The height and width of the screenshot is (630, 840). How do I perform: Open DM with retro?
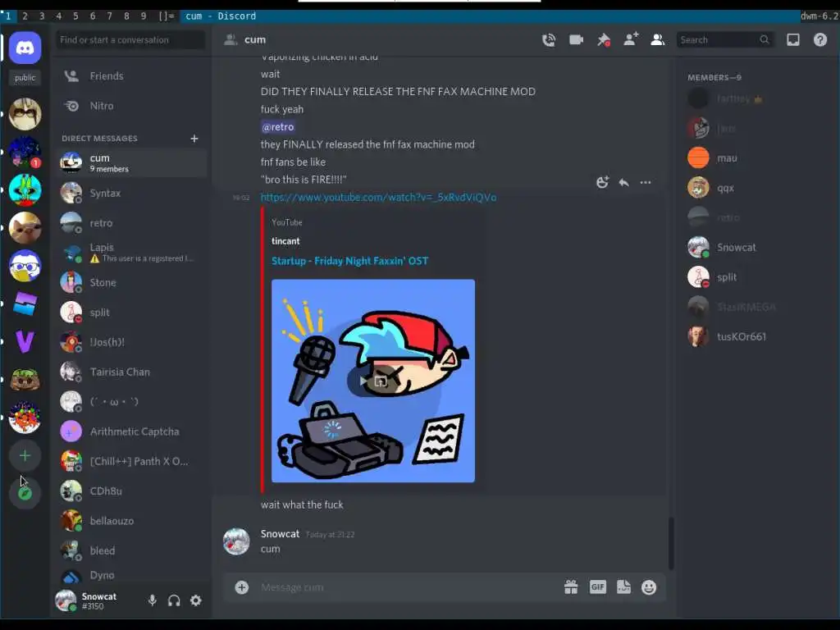pos(132,223)
